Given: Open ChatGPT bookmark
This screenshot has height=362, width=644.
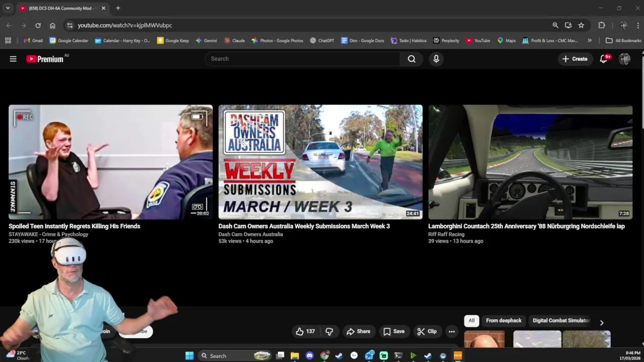Looking at the screenshot, I should (322, 41).
